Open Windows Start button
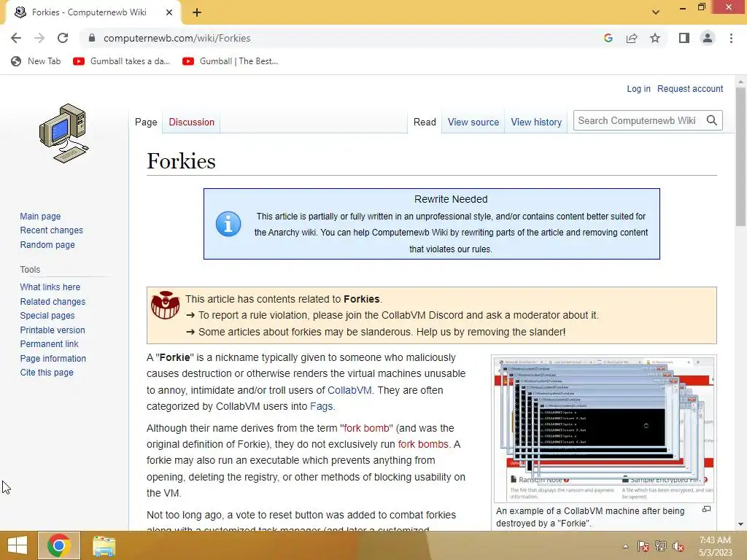747x560 pixels. (18, 545)
